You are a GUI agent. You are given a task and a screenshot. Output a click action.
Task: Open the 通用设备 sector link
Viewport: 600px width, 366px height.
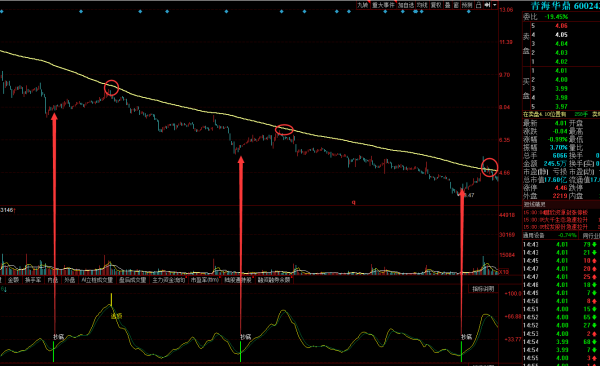click(533, 235)
